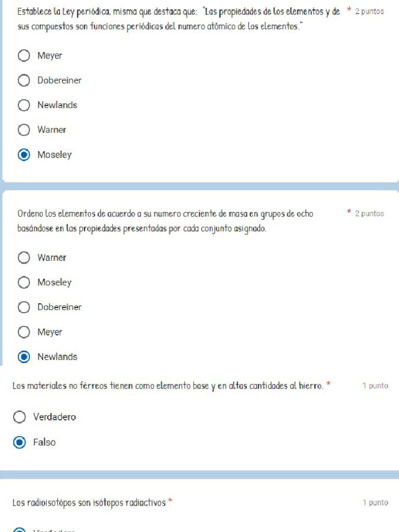
Task: Pick Warner in the Ley periódica question
Action: (24, 130)
